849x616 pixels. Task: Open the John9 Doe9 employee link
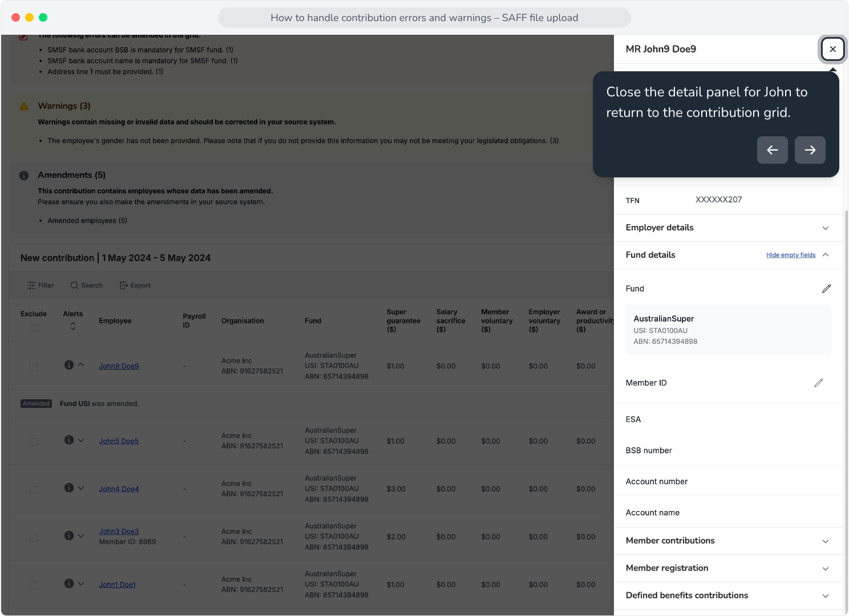click(x=119, y=366)
